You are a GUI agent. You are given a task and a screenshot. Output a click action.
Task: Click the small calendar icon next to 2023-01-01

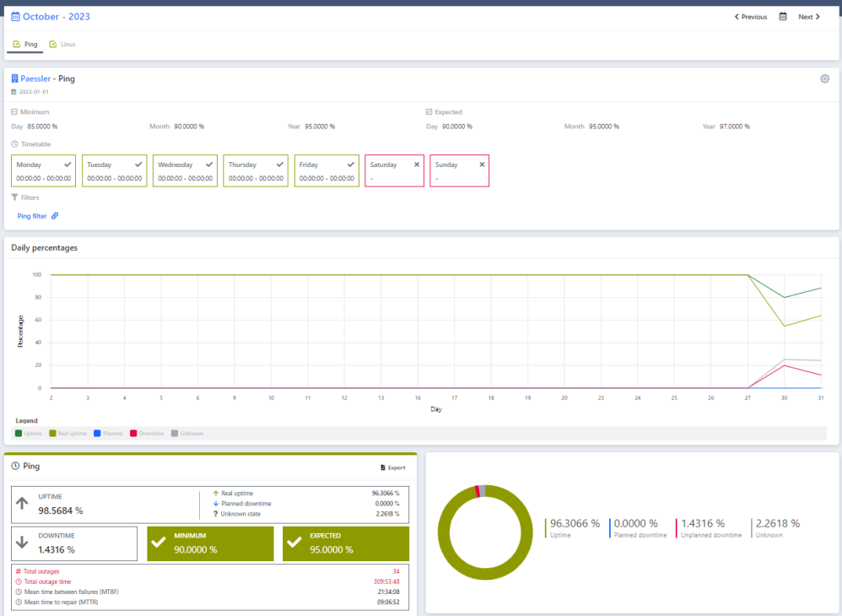point(14,92)
